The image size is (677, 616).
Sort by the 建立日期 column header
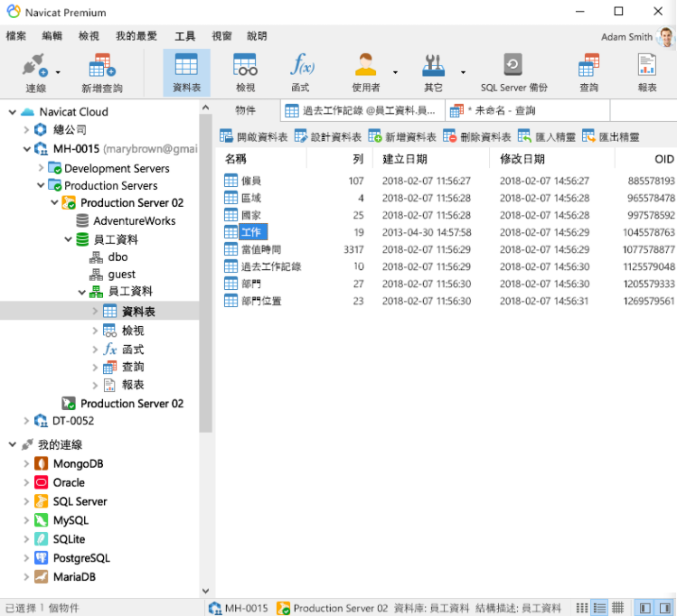[431, 159]
